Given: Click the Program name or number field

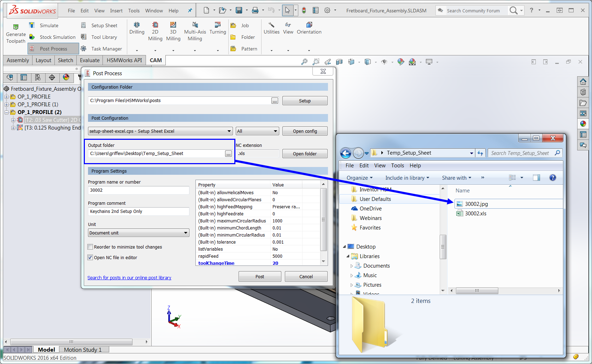Looking at the screenshot, I should [139, 190].
